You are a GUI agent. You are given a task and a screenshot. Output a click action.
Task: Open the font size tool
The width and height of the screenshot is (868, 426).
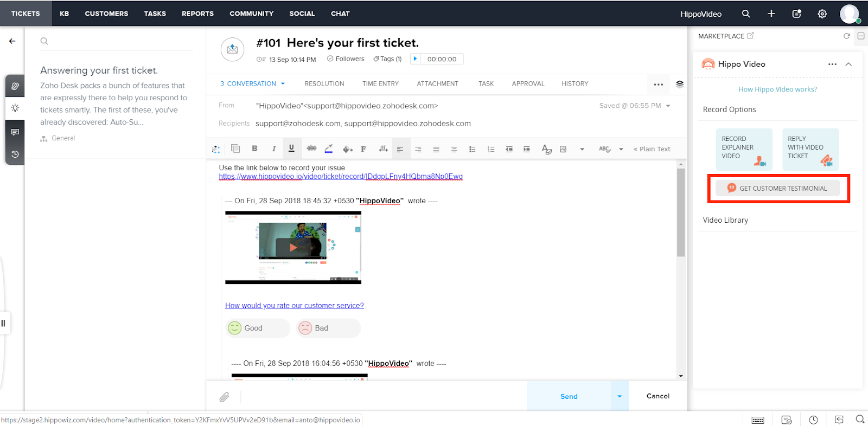tap(383, 149)
